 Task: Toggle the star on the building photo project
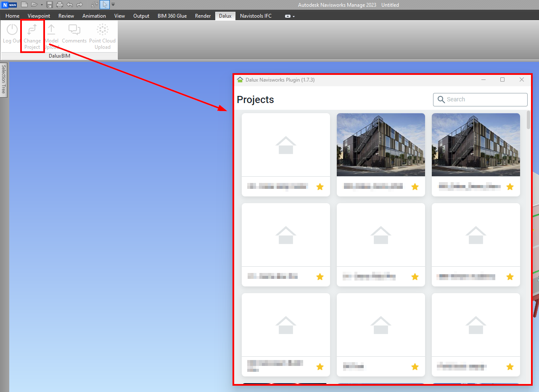tap(415, 186)
